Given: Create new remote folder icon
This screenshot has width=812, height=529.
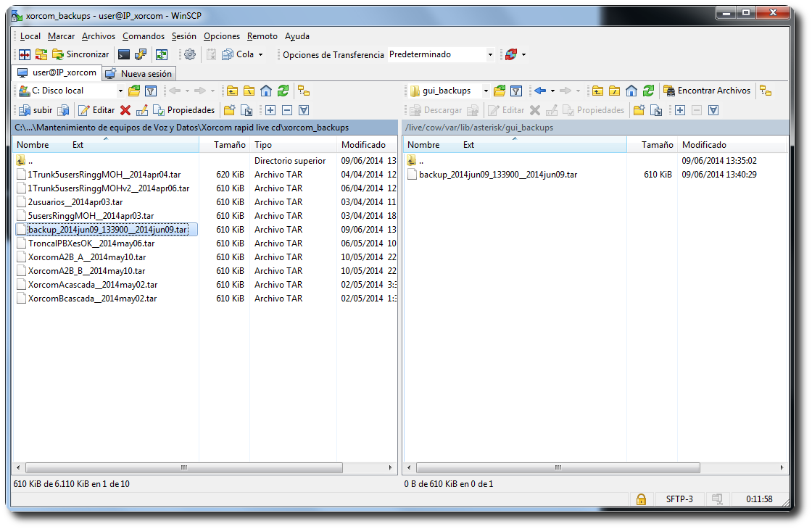Looking at the screenshot, I should [x=639, y=110].
